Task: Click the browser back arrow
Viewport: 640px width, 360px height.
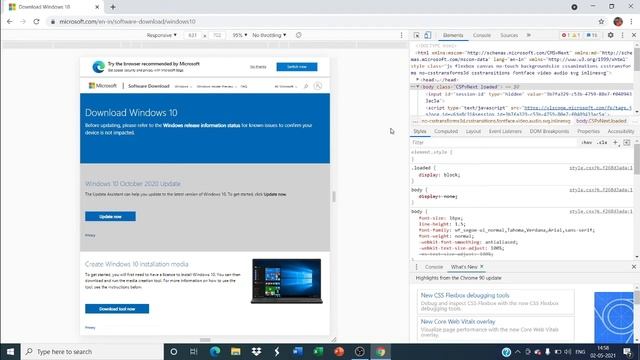Action: point(9,22)
